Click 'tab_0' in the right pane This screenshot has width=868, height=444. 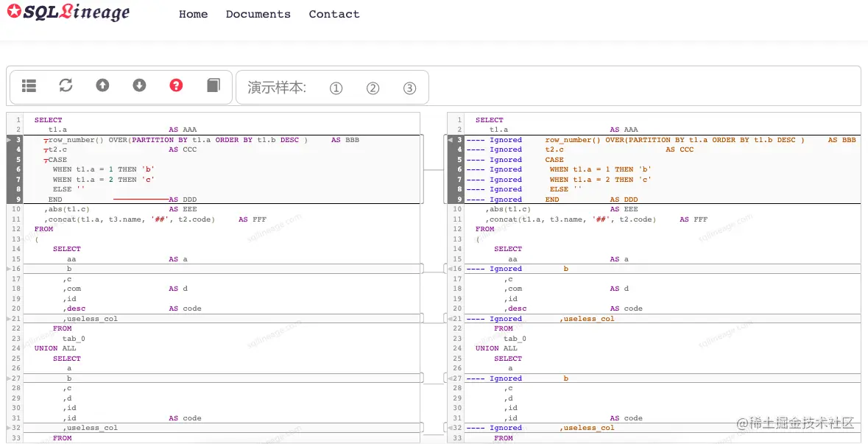pyautogui.click(x=515, y=338)
